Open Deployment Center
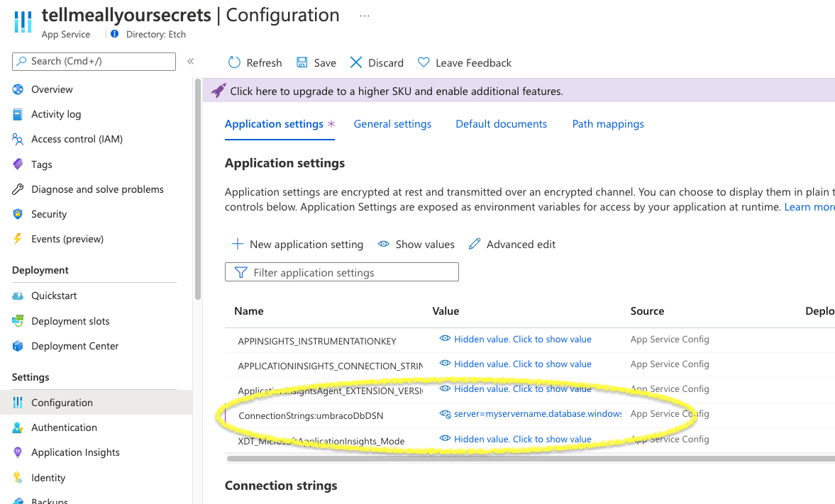 pyautogui.click(x=74, y=346)
